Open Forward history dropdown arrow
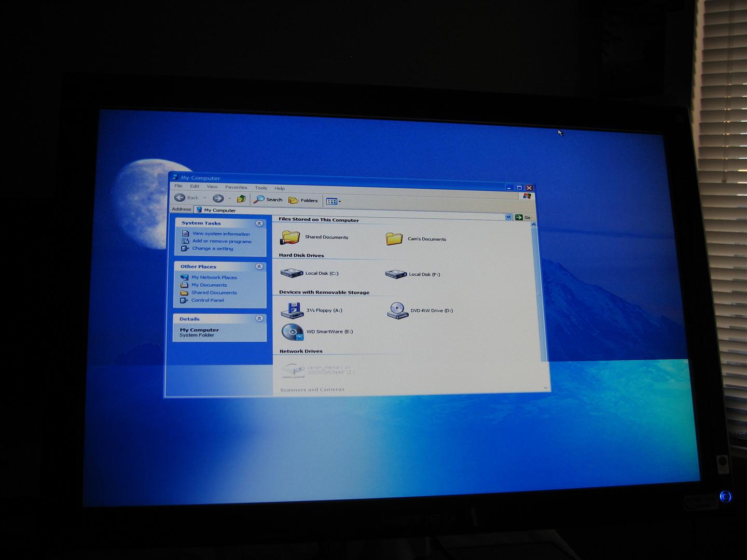The image size is (747, 560). [230, 199]
